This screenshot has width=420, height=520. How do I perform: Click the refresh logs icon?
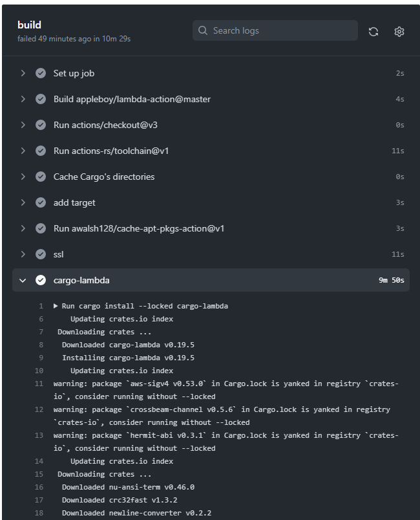(373, 31)
